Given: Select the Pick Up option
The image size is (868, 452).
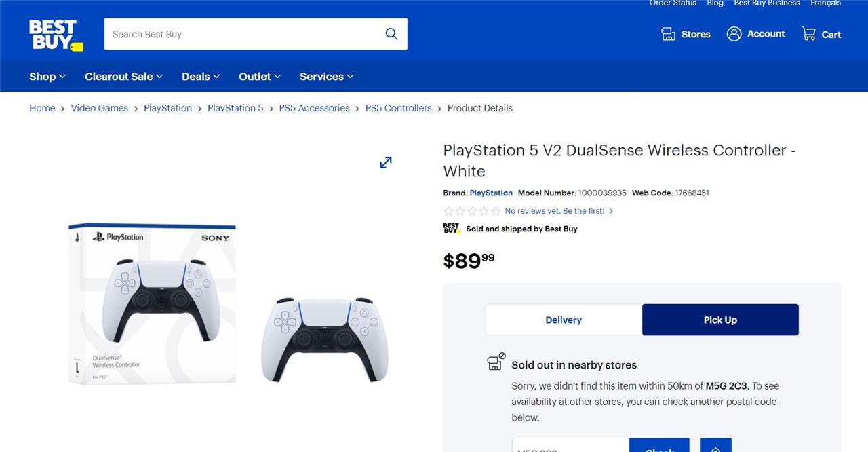Looking at the screenshot, I should click(720, 320).
